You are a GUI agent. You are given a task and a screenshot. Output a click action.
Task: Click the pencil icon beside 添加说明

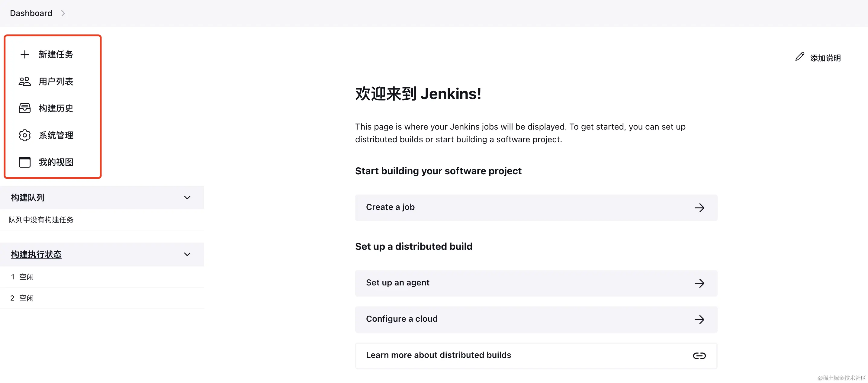tap(800, 56)
